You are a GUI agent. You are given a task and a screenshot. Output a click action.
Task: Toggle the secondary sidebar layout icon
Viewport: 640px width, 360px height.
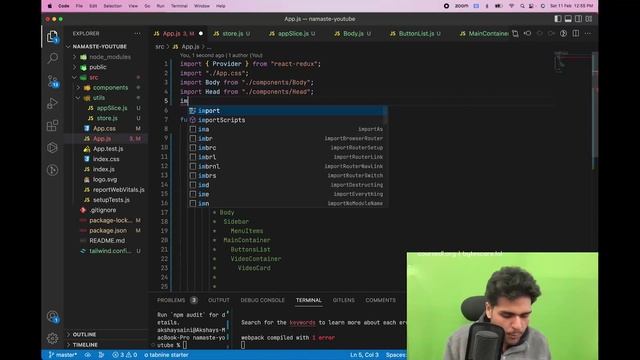[x=578, y=19]
